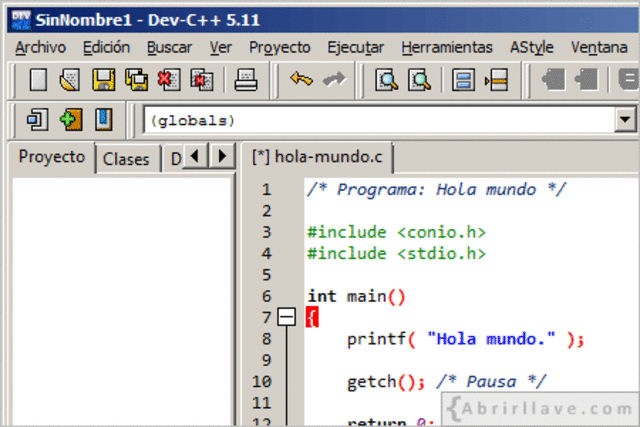Click the printf "Hola mundo." statement
Viewport: 640px width, 427px height.
[x=466, y=339]
